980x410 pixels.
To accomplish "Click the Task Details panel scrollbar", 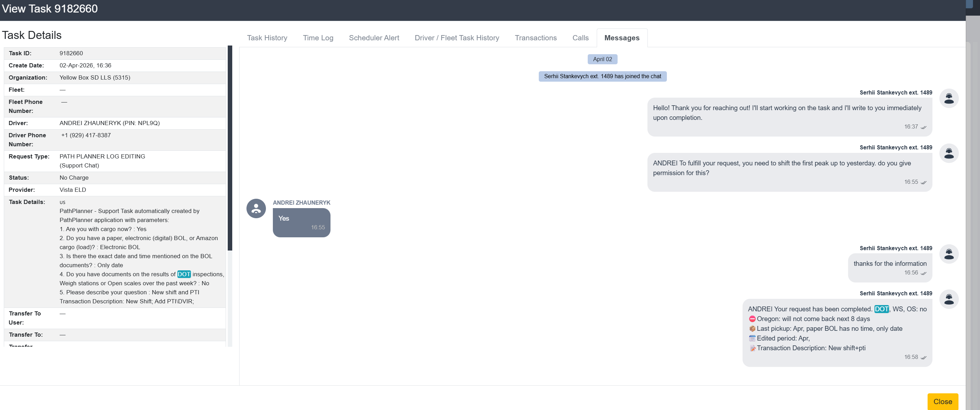I will [x=230, y=148].
